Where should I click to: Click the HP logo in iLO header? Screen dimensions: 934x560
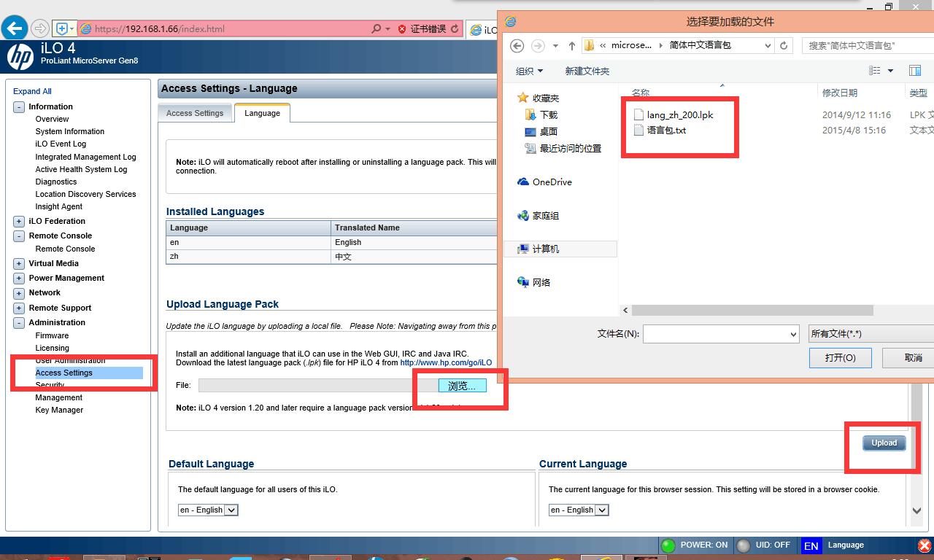[20, 56]
